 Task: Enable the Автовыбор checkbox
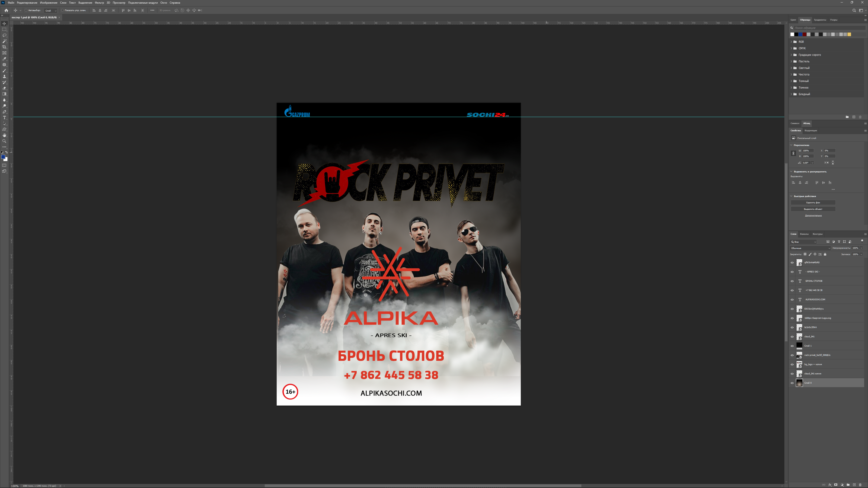[x=26, y=11]
